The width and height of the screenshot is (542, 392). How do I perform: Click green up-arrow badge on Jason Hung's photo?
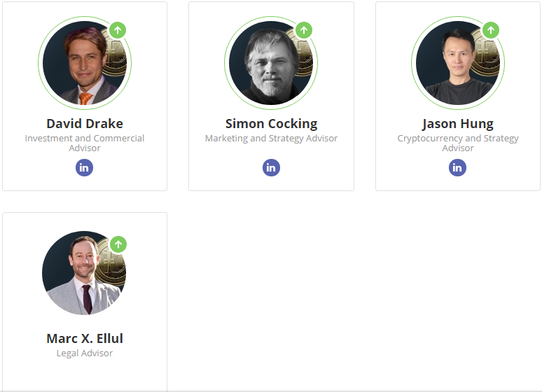pos(491,30)
